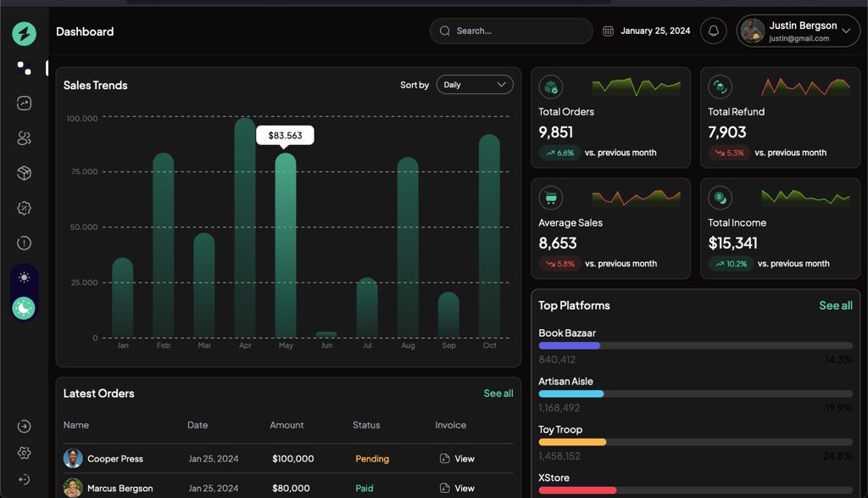Click the Total Income value $15,341
The width and height of the screenshot is (868, 498).
pyautogui.click(x=732, y=243)
